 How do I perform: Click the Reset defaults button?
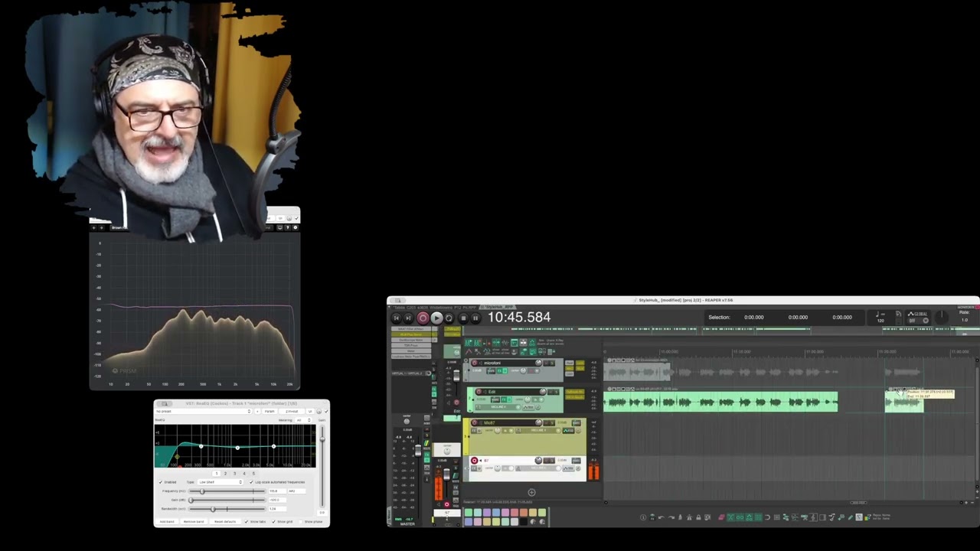tap(225, 522)
